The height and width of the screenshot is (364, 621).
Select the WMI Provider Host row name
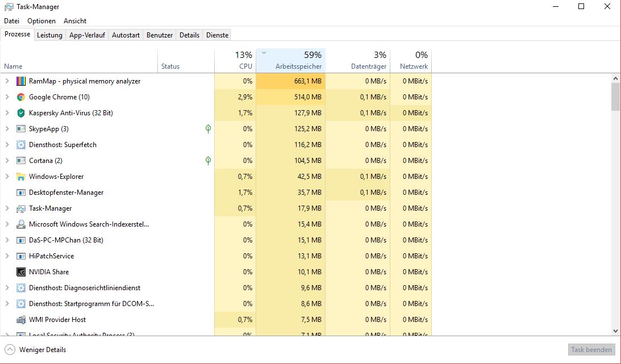click(57, 320)
